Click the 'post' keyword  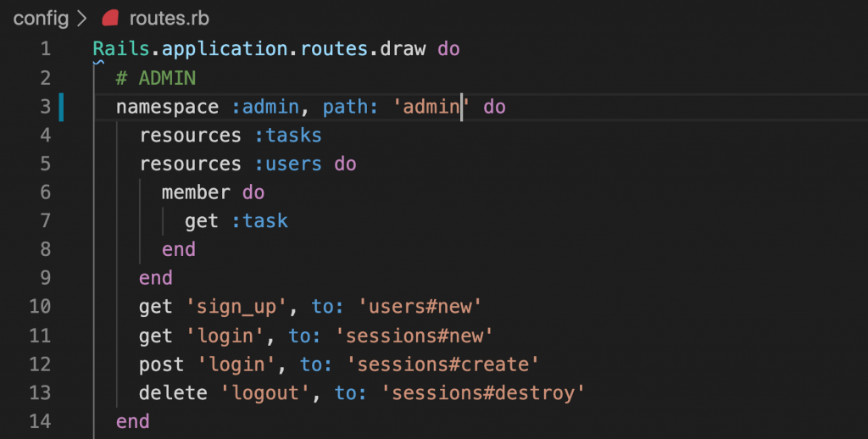(x=161, y=364)
